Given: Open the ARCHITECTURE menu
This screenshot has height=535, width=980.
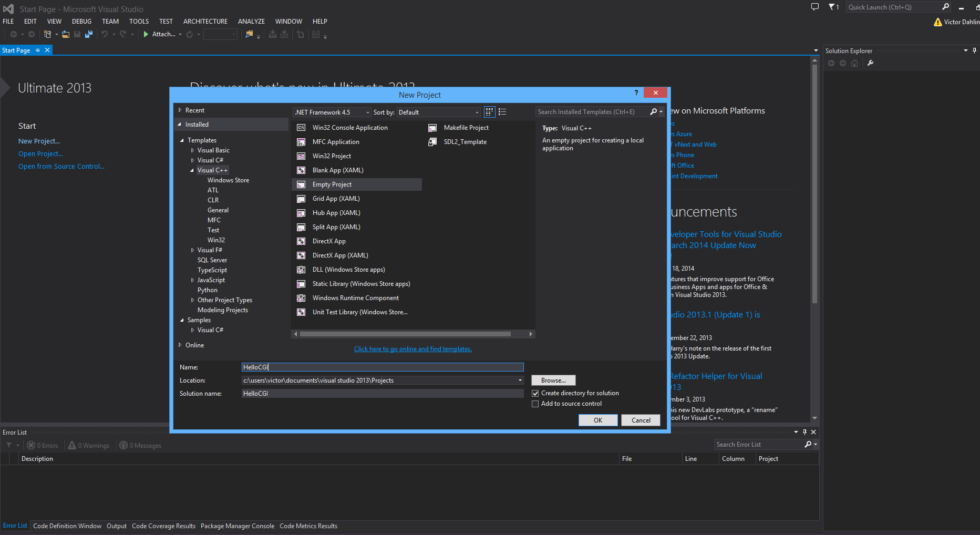Looking at the screenshot, I should 205,22.
